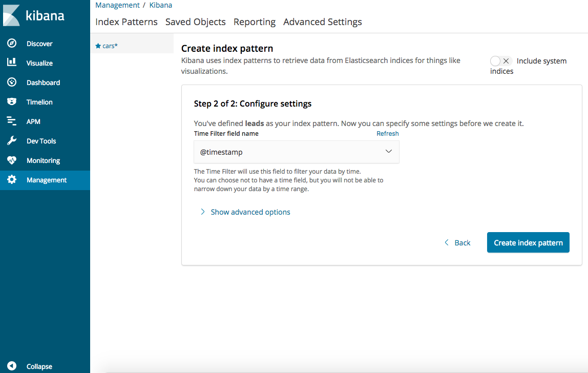
Task: Click the Refresh link
Action: [387, 134]
